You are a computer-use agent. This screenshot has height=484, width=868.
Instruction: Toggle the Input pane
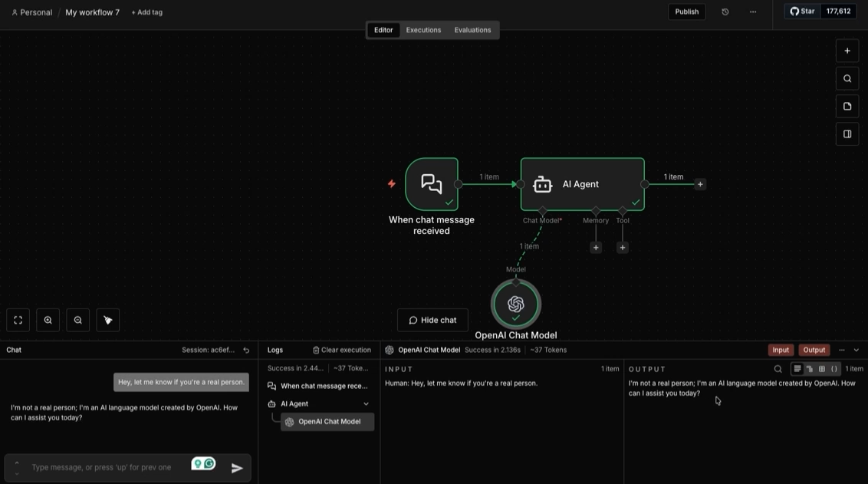point(781,350)
